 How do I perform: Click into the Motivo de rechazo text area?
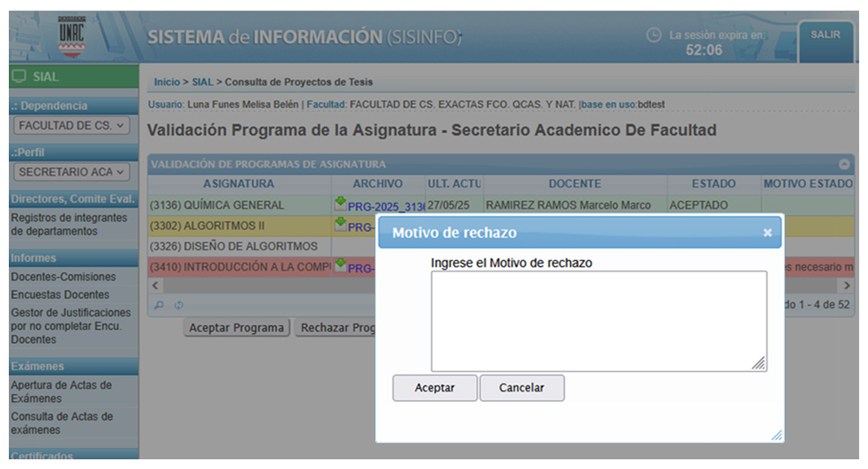point(598,320)
